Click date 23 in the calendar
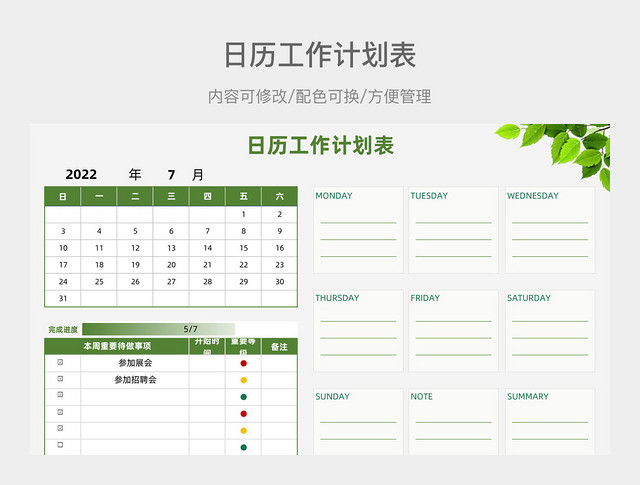The height and width of the screenshot is (485, 640). [x=280, y=265]
